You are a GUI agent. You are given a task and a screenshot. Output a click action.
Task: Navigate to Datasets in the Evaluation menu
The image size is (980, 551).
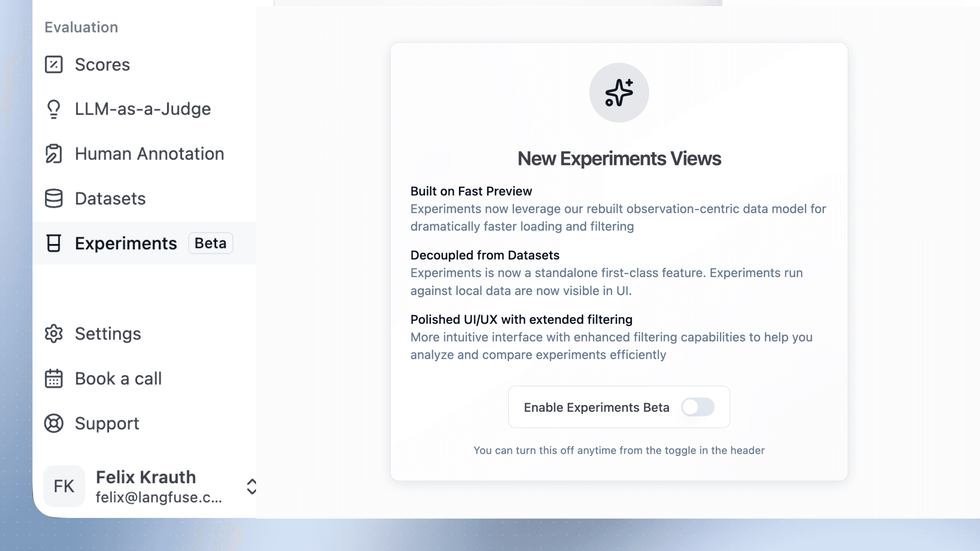(110, 199)
